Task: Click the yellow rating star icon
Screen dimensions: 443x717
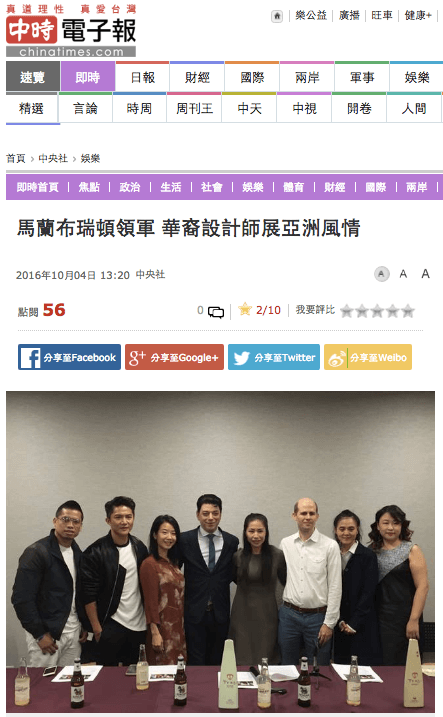Action: point(245,310)
